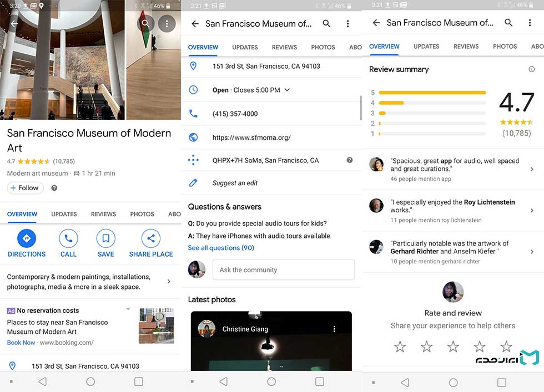This screenshot has width=544, height=392.
Task: Open Photos tab above the Review summary
Action: 505,47
